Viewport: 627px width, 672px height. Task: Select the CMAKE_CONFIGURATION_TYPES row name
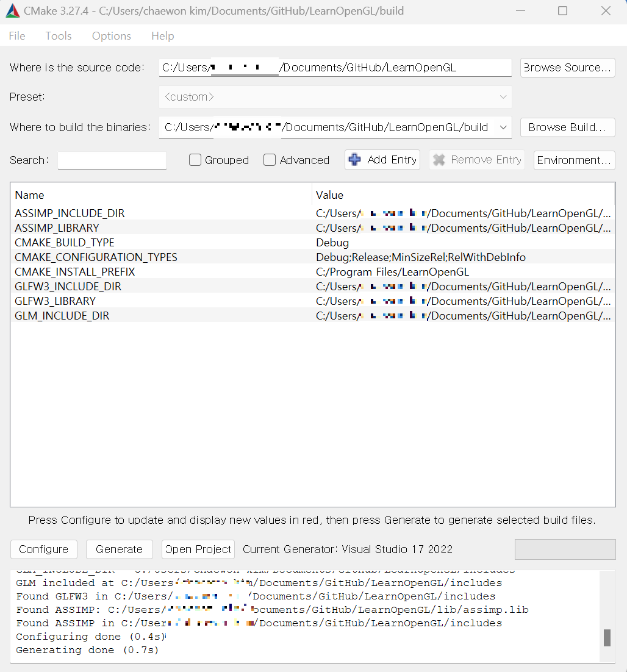(96, 257)
